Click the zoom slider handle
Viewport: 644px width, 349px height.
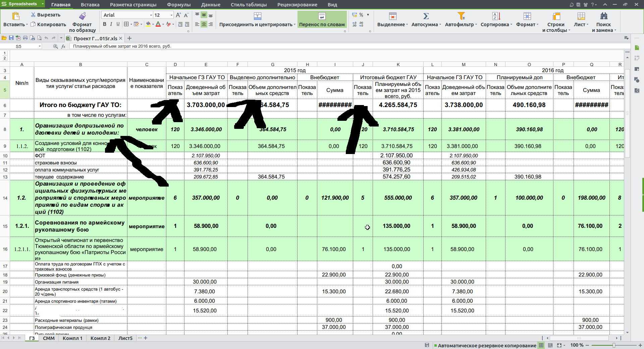614,345
